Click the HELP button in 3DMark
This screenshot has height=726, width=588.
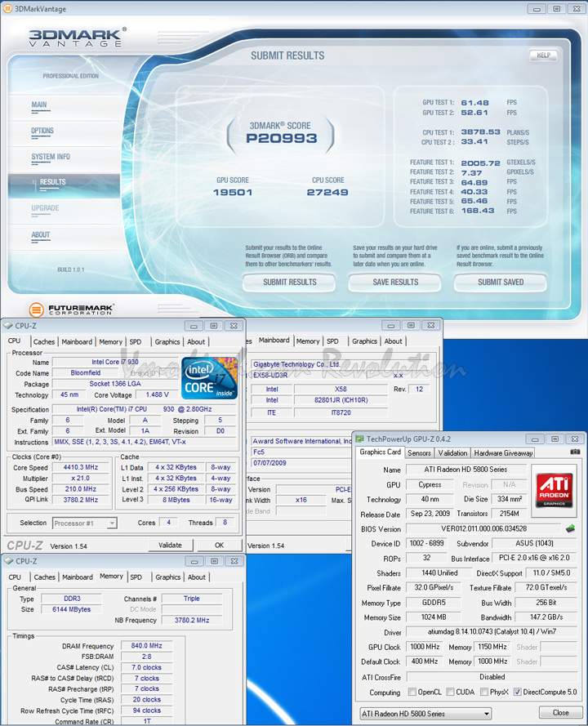[x=544, y=56]
